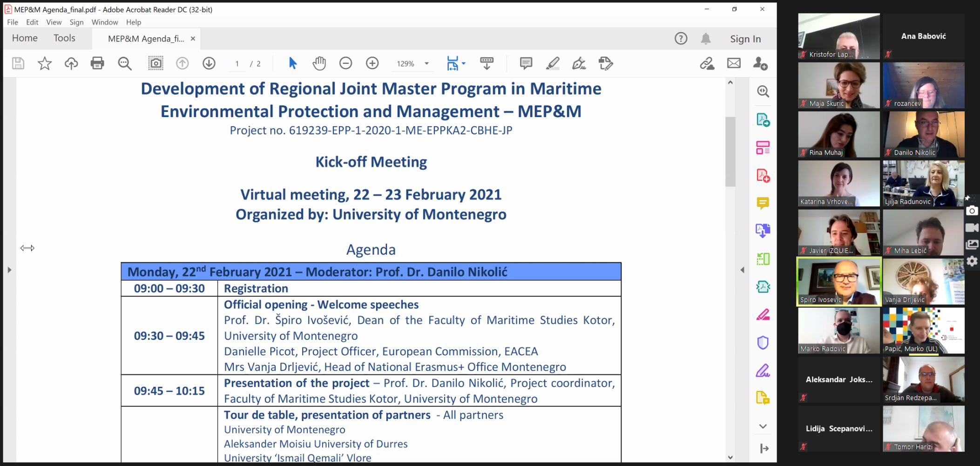The width and height of the screenshot is (980, 466).
Task: Go to the next page arrow
Action: click(x=209, y=63)
